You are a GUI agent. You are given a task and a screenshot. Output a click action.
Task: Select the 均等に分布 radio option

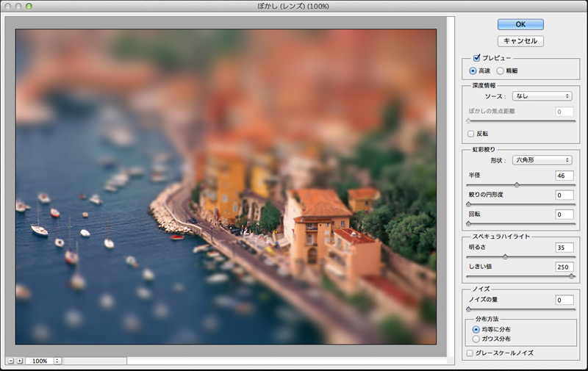[476, 330]
